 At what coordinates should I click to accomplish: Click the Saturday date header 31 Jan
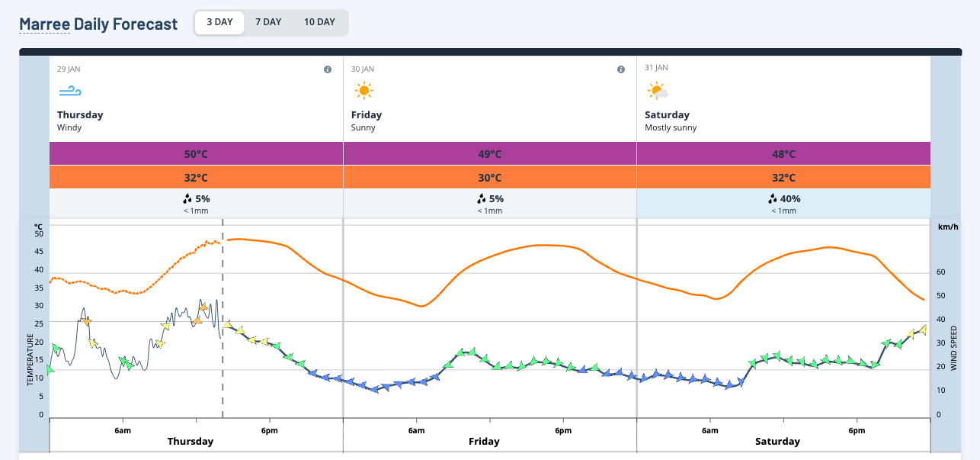pyautogui.click(x=656, y=67)
